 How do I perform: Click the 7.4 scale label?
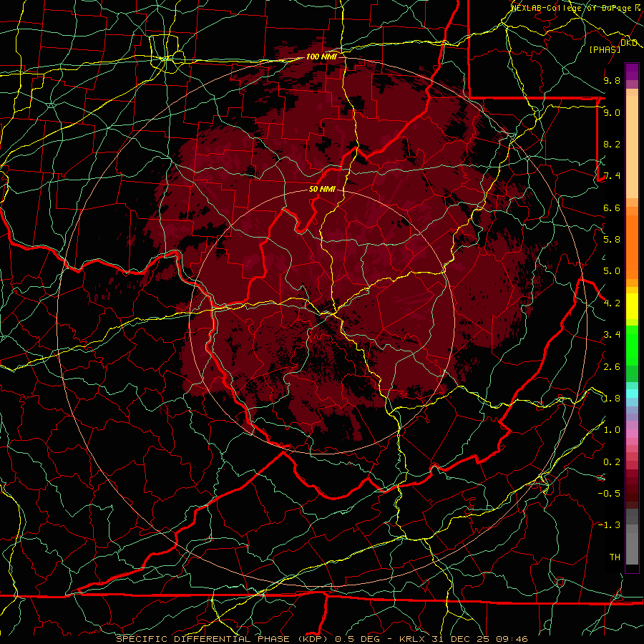point(612,176)
